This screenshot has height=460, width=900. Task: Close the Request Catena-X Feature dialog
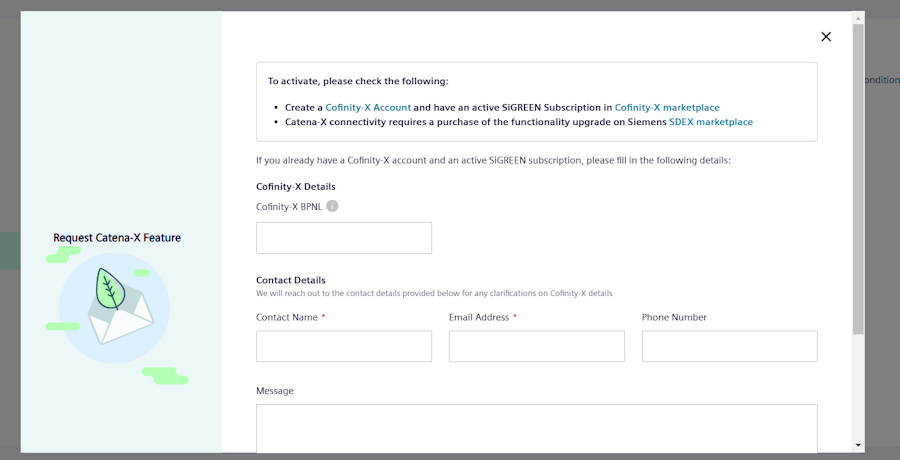click(826, 37)
